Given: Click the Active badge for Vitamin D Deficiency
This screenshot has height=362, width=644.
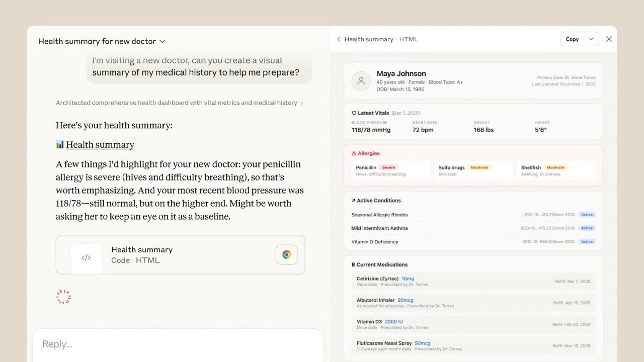Looking at the screenshot, I should (x=587, y=242).
